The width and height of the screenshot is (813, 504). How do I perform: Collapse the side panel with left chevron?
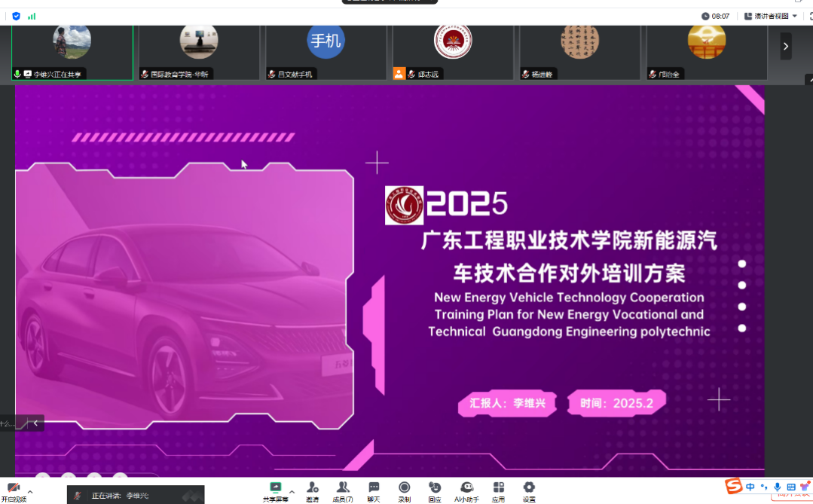pos(35,423)
